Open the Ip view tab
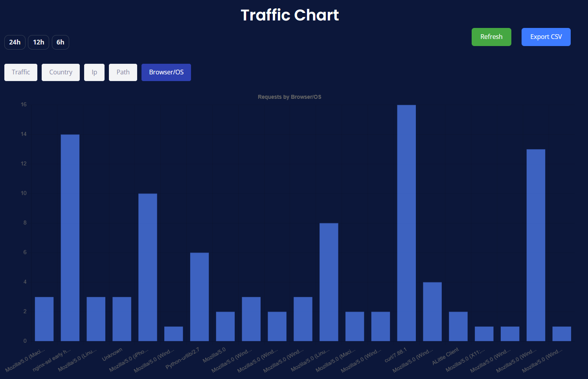Viewport: 588px width, 379px height. point(94,72)
